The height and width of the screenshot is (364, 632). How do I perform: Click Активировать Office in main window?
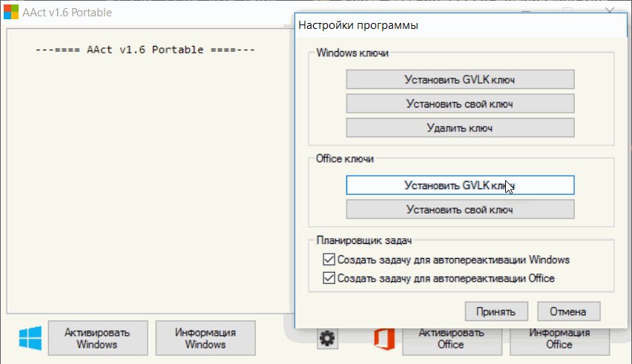point(452,342)
